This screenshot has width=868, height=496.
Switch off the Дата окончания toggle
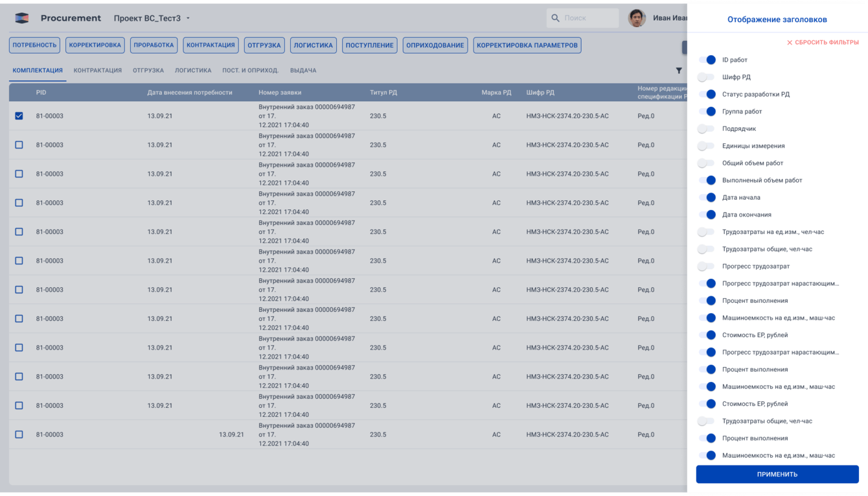pyautogui.click(x=707, y=215)
